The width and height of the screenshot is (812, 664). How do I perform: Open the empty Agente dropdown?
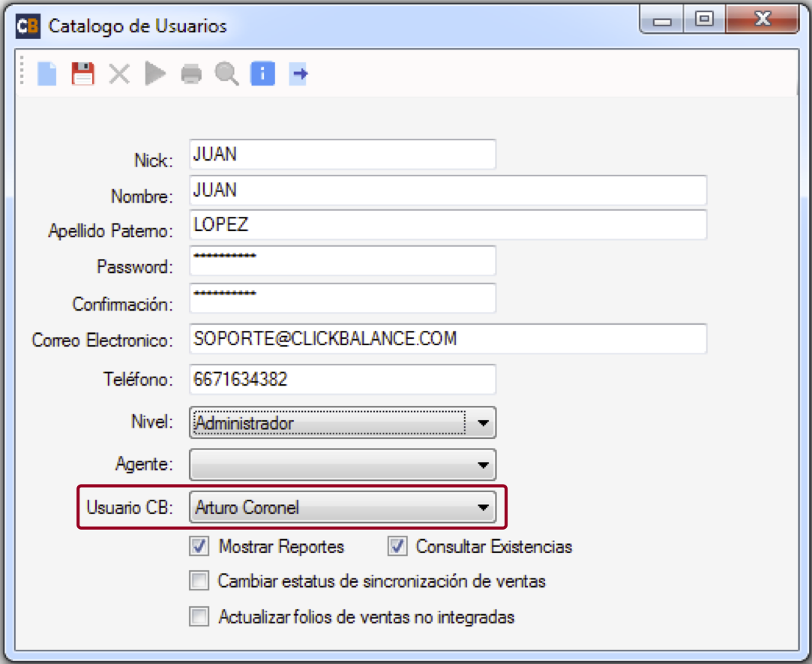point(343,464)
